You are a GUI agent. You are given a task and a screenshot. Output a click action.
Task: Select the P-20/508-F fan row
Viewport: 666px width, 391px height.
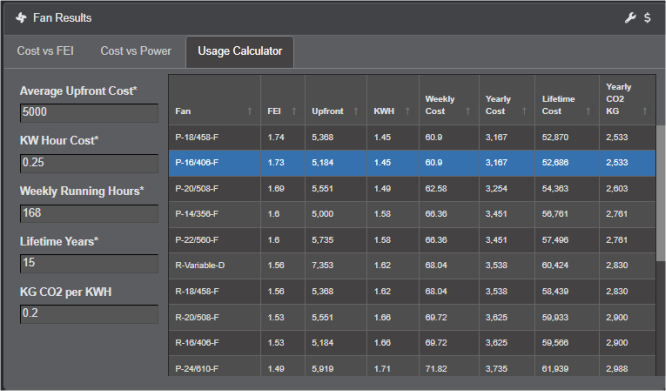pos(412,189)
